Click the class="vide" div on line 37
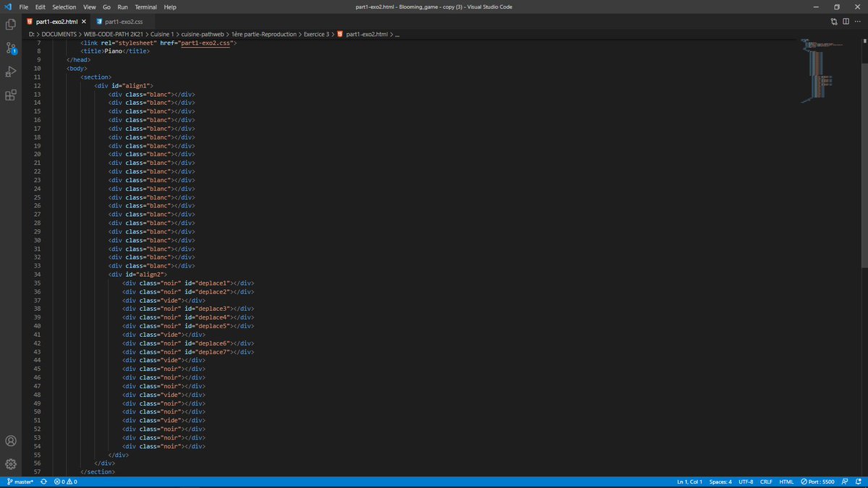Image resolution: width=868 pixels, height=488 pixels. [163, 299]
